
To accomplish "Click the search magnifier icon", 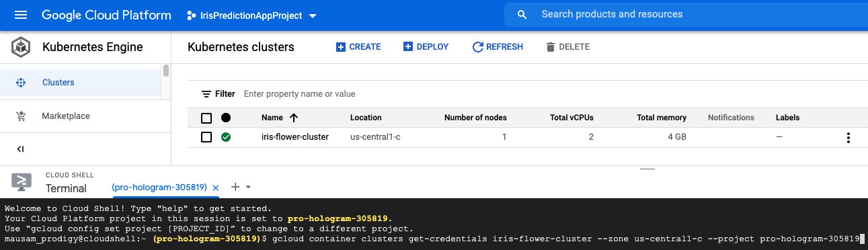I will 522,15.
